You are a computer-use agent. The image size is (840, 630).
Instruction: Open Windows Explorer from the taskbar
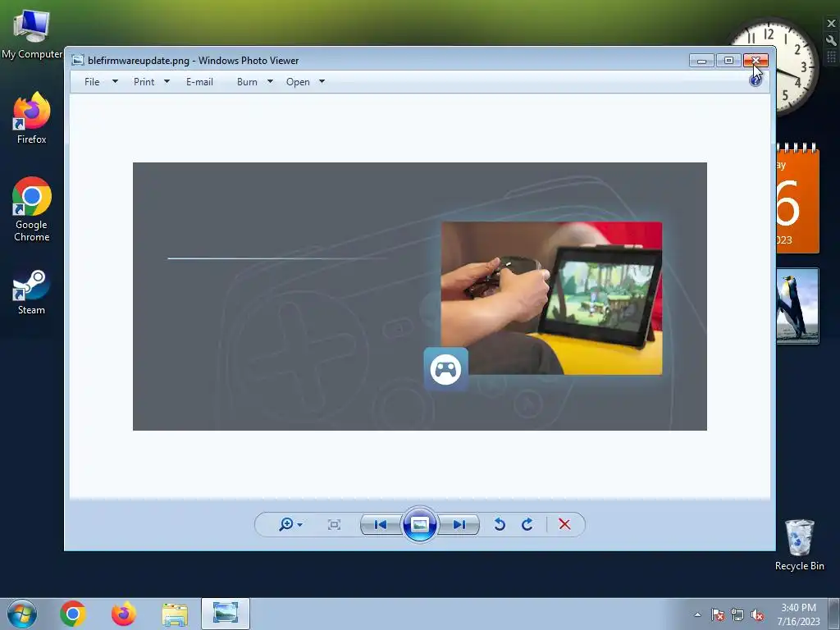pos(175,614)
